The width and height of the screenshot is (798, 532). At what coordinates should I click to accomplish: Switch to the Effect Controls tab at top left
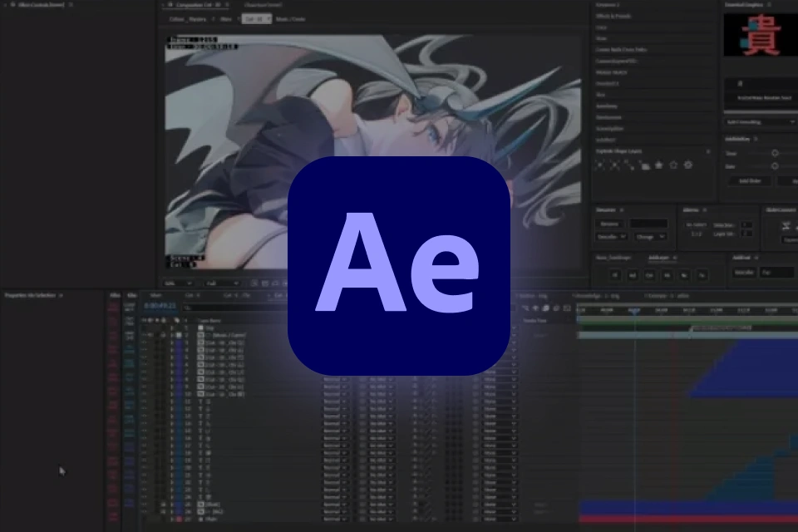[x=41, y=5]
